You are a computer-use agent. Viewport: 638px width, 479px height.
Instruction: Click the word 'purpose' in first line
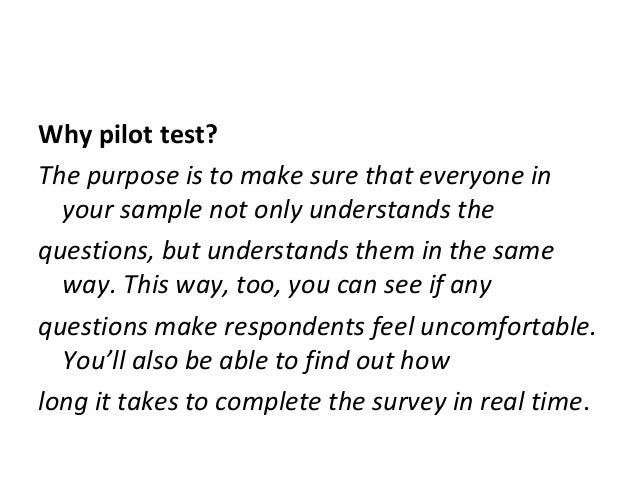pos(133,177)
